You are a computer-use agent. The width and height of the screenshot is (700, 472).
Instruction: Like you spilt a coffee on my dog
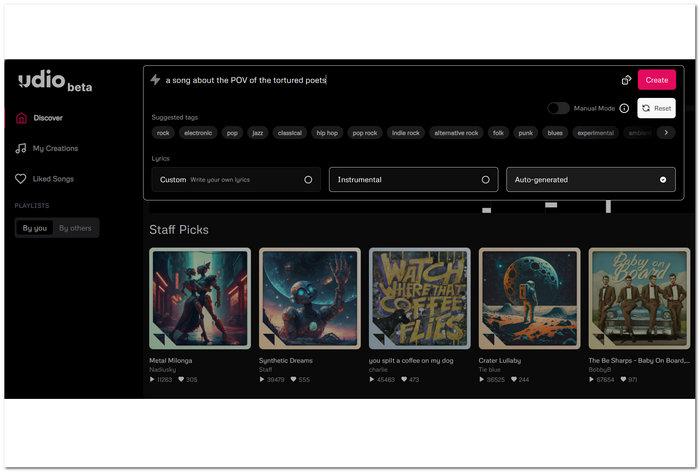click(404, 380)
